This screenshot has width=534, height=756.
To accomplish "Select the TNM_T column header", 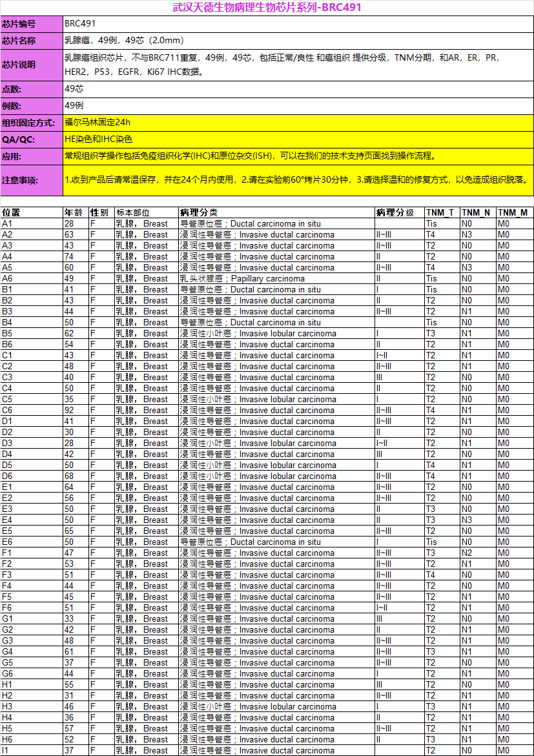I will pyautogui.click(x=442, y=212).
